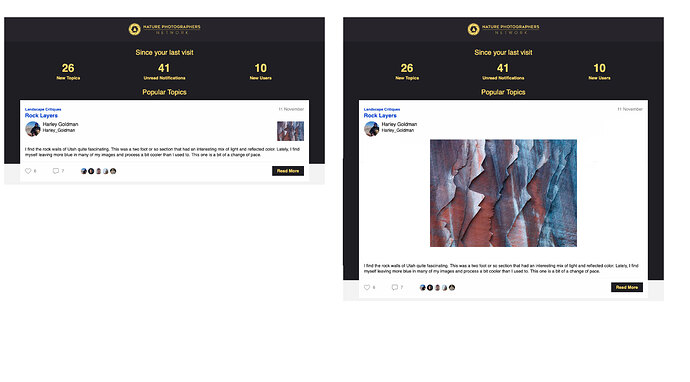Open Harley Goldman's avatar in small-thumbnail email
Screen dimensions: 690x382
tap(33, 129)
